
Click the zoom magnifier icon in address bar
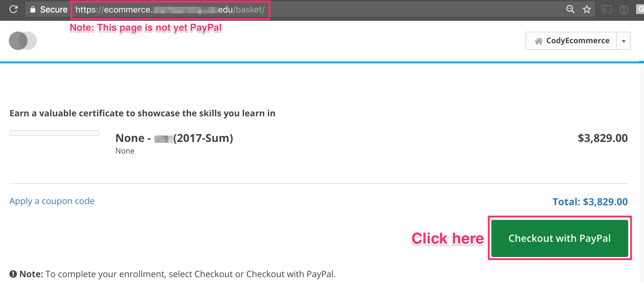tap(570, 9)
